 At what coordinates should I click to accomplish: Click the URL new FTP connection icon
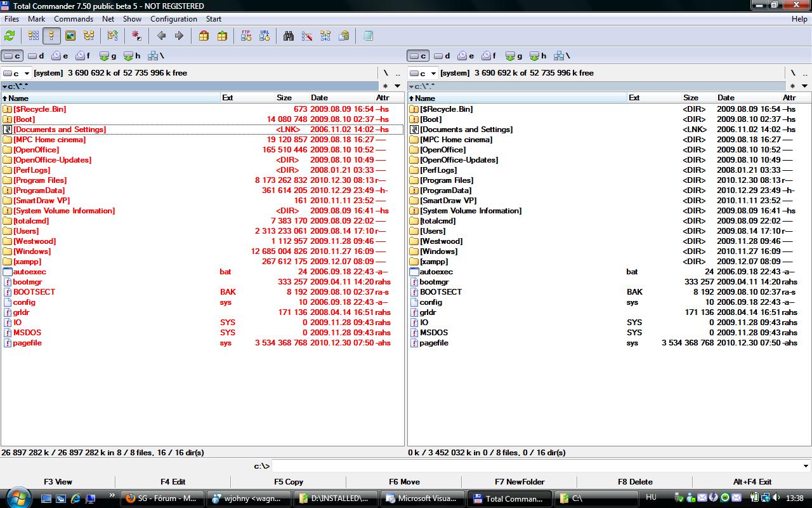(265, 36)
